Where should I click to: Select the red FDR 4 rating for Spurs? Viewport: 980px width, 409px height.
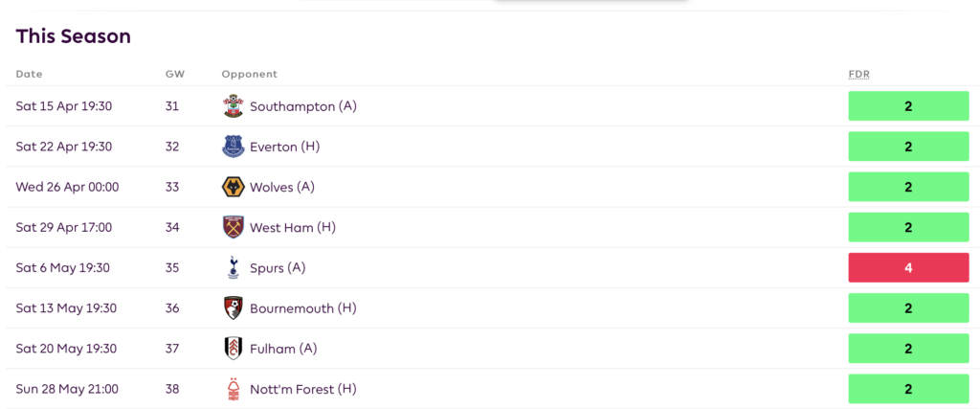[908, 267]
